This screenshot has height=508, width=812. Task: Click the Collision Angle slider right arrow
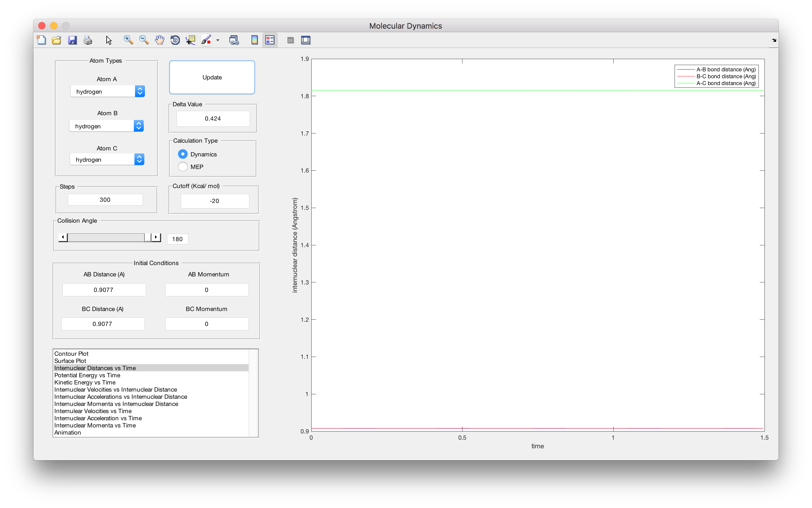pos(156,238)
